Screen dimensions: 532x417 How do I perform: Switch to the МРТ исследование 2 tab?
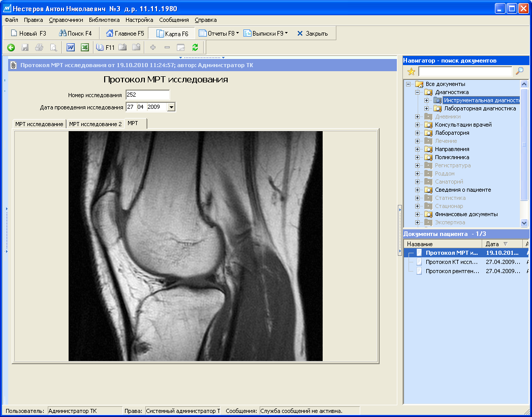click(95, 123)
